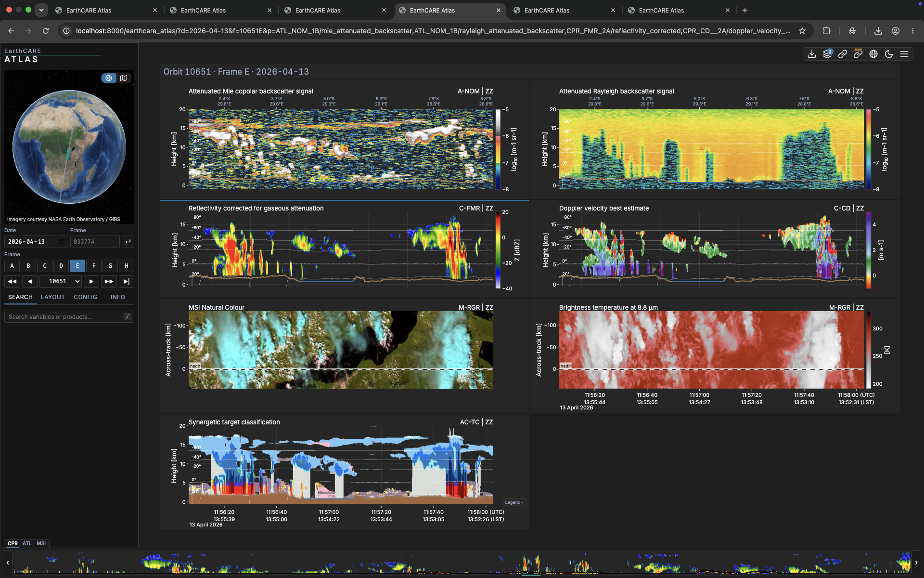
Task: Click the browser back arrow
Action: click(x=11, y=31)
